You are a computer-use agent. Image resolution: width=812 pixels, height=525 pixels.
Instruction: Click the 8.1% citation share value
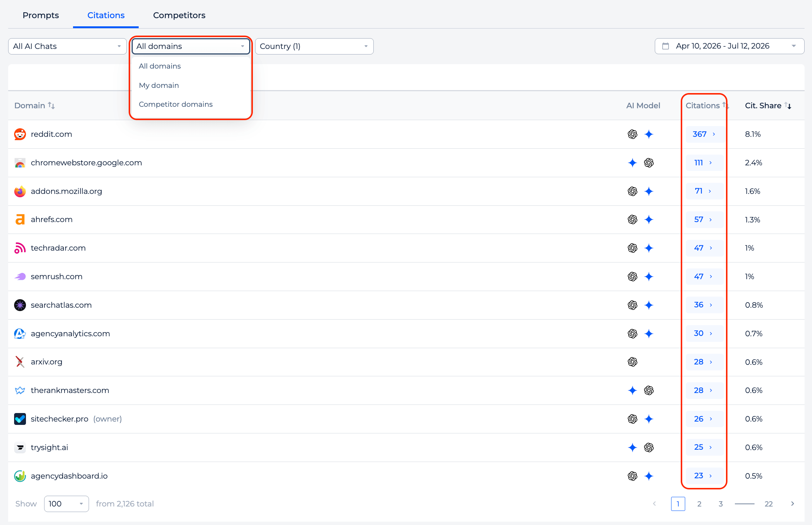coord(753,134)
